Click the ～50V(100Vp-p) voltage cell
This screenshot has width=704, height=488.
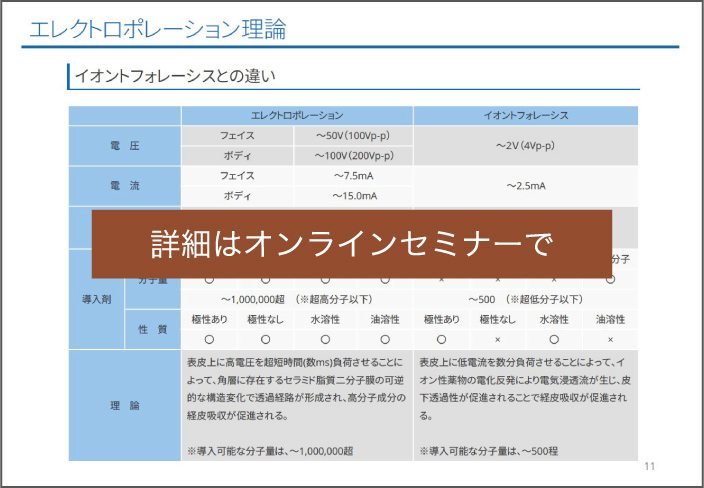353,135
